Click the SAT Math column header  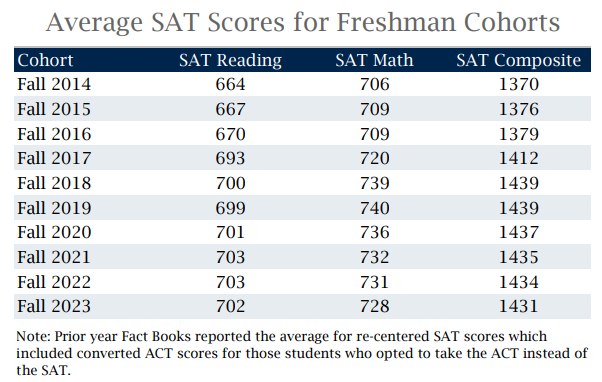(x=374, y=60)
